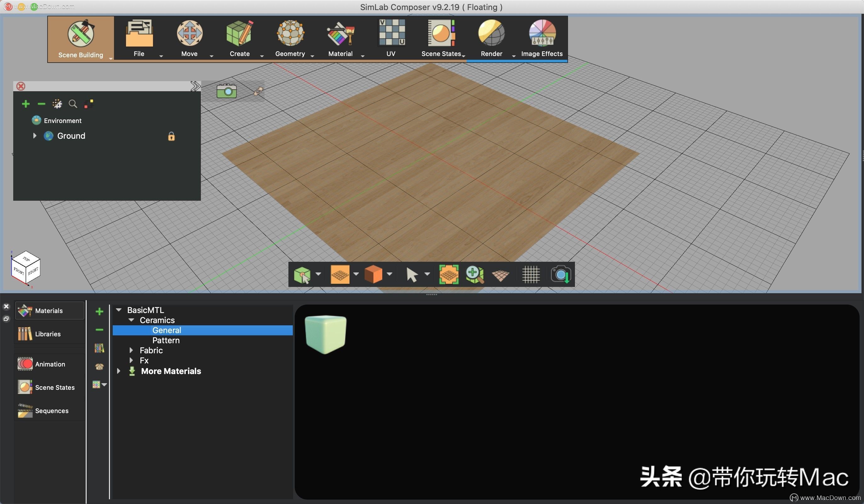The width and height of the screenshot is (864, 504).
Task: Click the scene browser search magnifier
Action: click(x=73, y=104)
